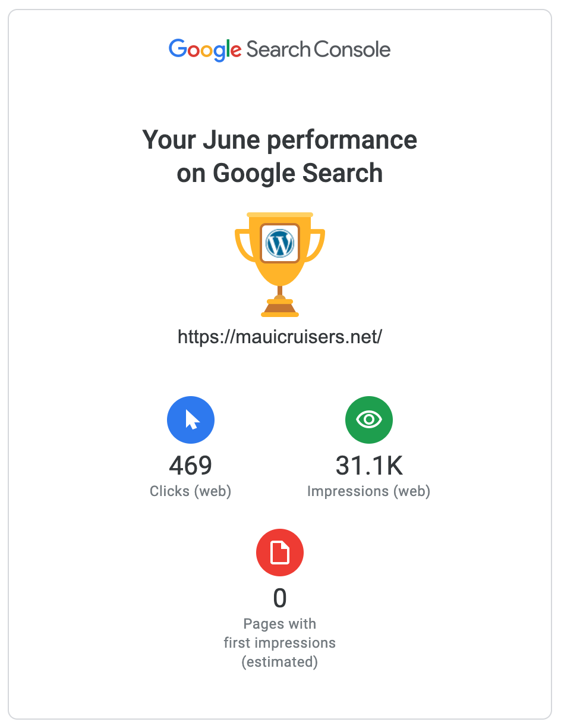
Task: Open the https://mauicruisers.net/ link
Action: coord(280,337)
